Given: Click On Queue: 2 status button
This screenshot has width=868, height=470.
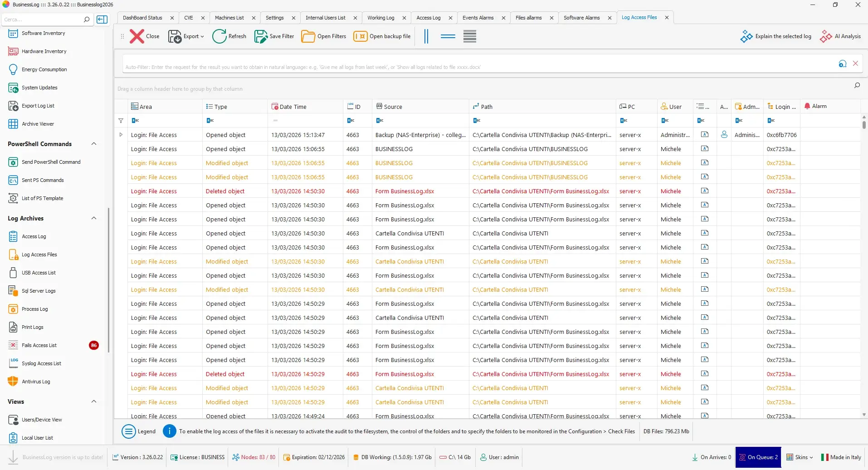Looking at the screenshot, I should click(758, 457).
